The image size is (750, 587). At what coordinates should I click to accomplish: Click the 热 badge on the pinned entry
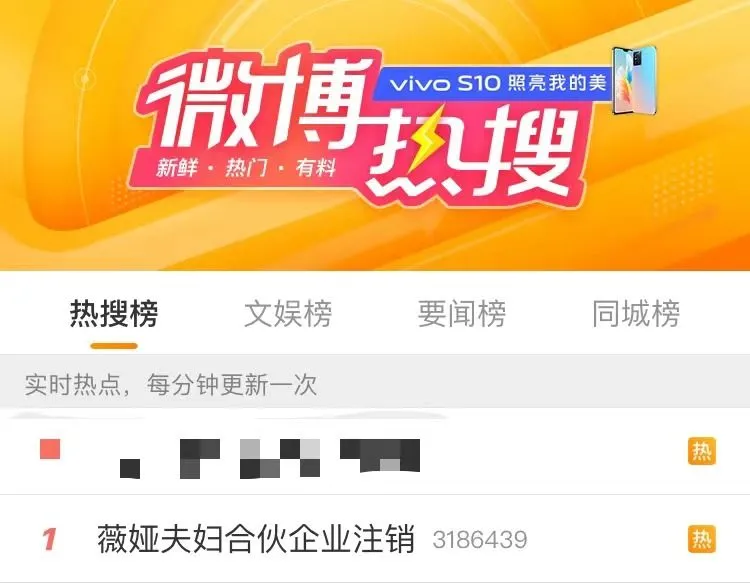pyautogui.click(x=702, y=451)
